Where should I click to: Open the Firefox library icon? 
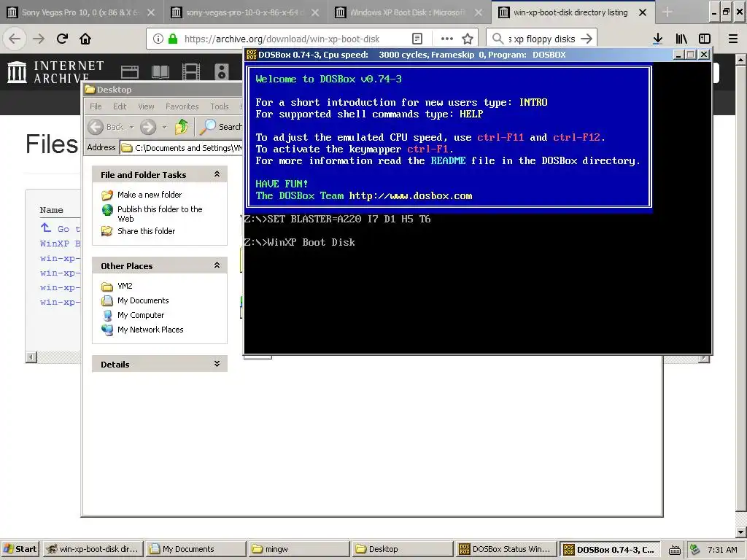(681, 39)
